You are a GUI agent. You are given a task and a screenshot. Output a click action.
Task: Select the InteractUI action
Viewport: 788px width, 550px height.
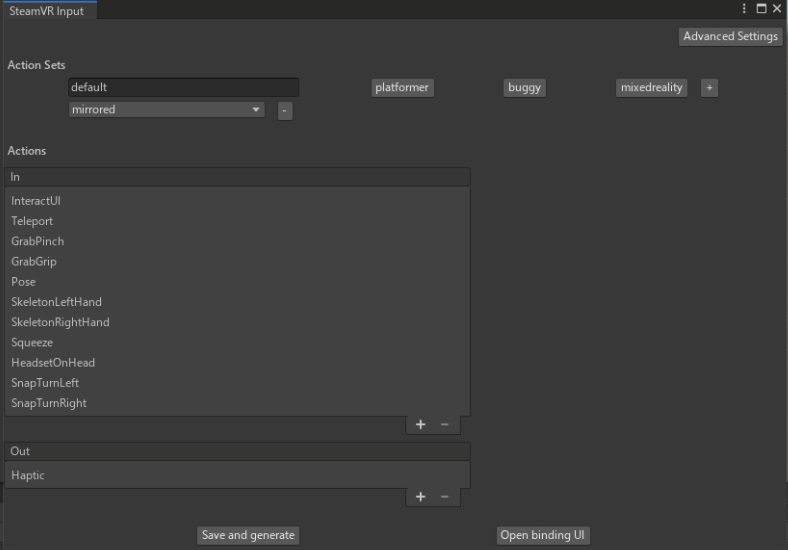click(237, 201)
